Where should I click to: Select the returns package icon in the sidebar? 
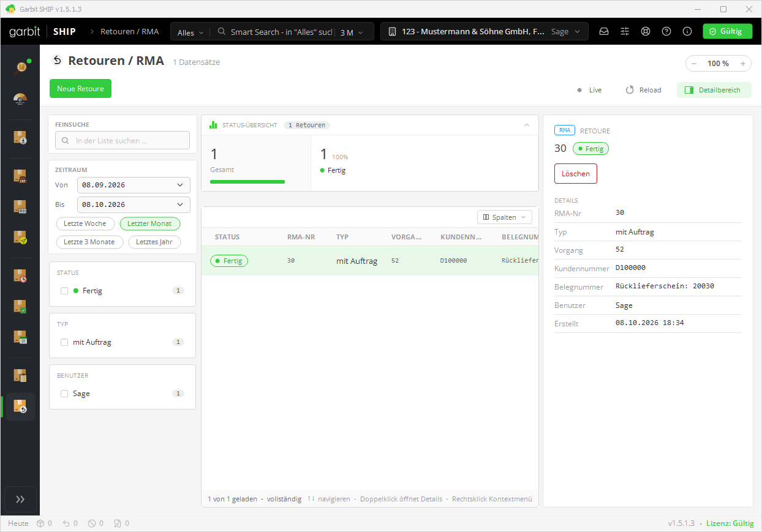point(20,406)
